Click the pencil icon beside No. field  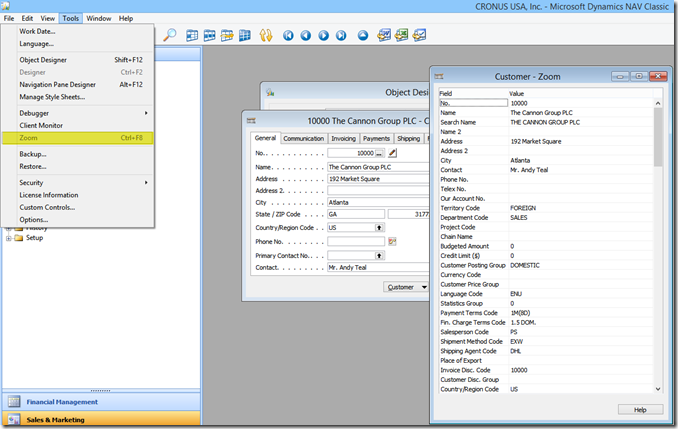coord(393,153)
